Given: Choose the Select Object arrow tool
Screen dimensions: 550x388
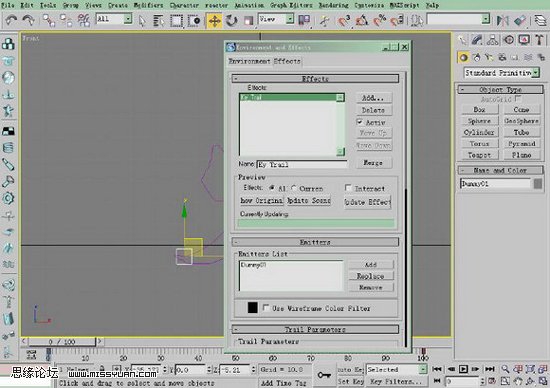Looking at the screenshot, I should point(142,21).
